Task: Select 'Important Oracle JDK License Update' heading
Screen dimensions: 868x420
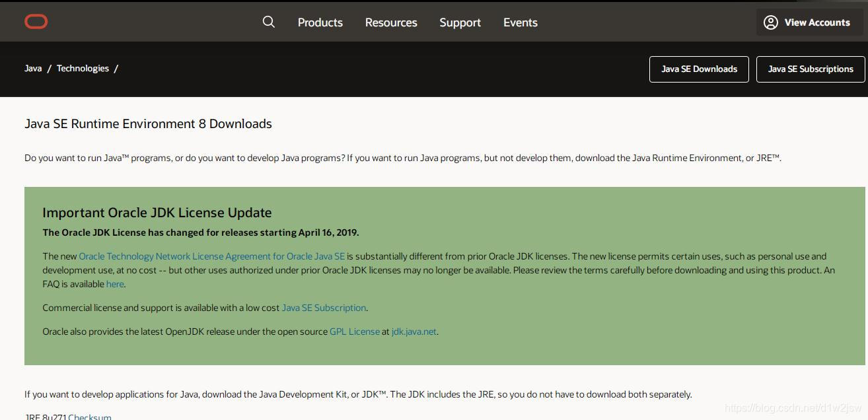Action: pyautogui.click(x=157, y=213)
